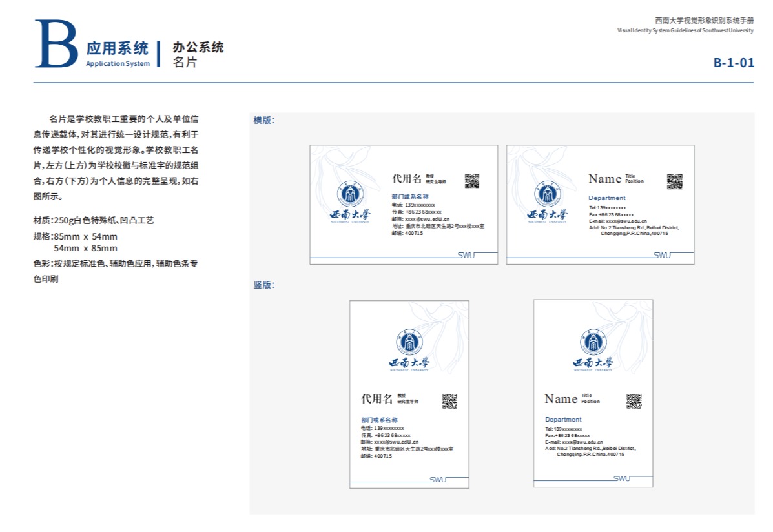Viewport: 773px width, 532px height.
Task: Click the QR code on vertical English card
Action: coord(634,401)
